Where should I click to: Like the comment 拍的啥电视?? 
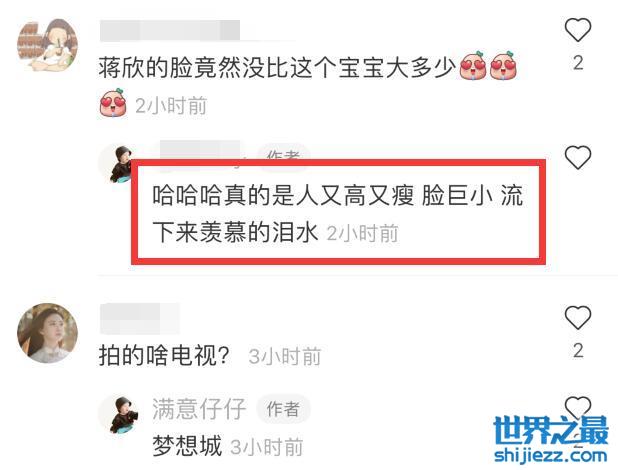[x=578, y=317]
